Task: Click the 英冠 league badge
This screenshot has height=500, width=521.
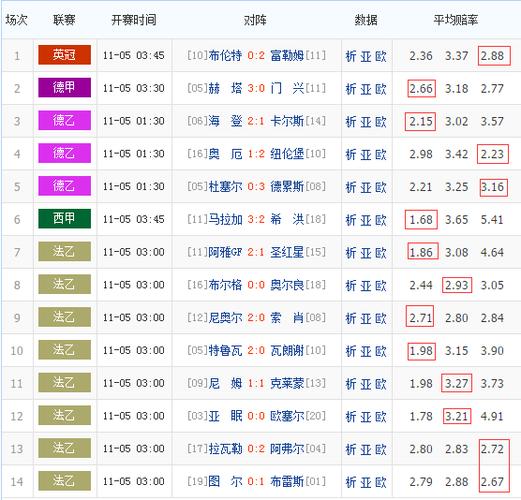Action: 65,55
